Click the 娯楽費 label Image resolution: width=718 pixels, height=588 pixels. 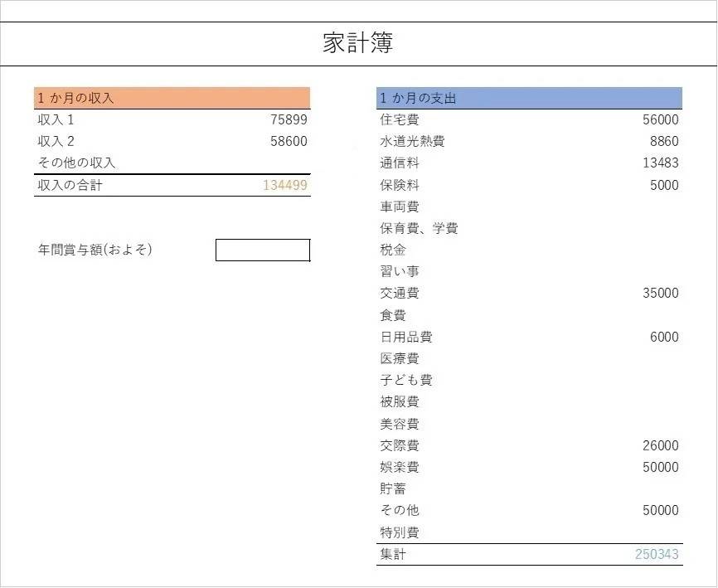pos(400,467)
